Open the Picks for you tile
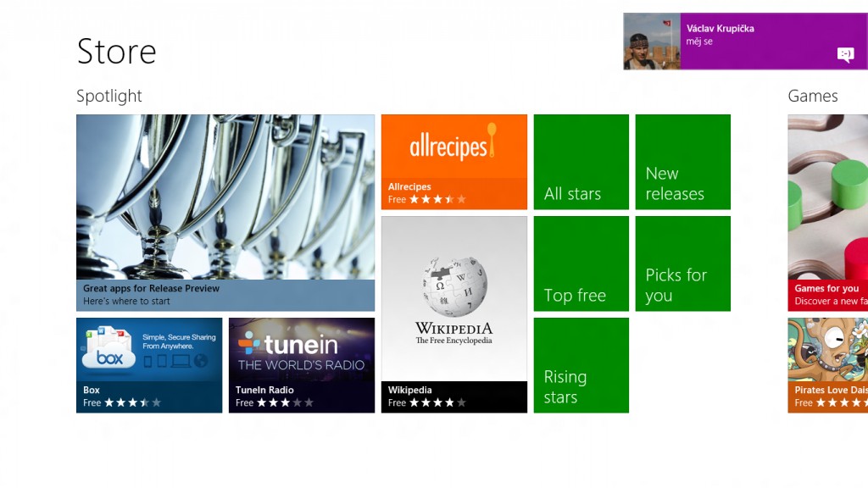 click(x=683, y=263)
